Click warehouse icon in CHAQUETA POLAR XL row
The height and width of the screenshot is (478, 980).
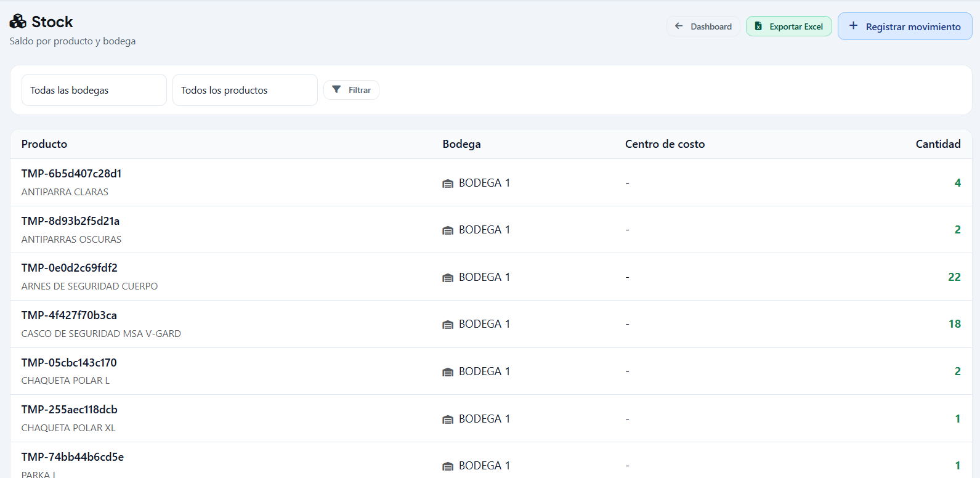coord(448,419)
